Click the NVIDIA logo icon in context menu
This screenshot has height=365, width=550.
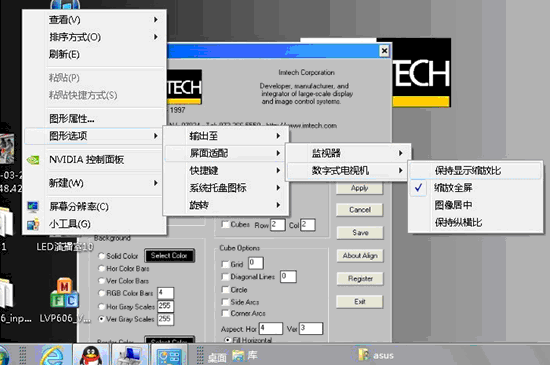pyautogui.click(x=33, y=160)
